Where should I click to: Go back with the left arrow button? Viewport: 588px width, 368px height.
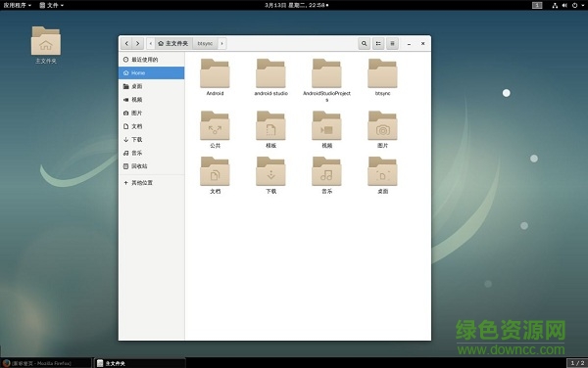pos(126,43)
